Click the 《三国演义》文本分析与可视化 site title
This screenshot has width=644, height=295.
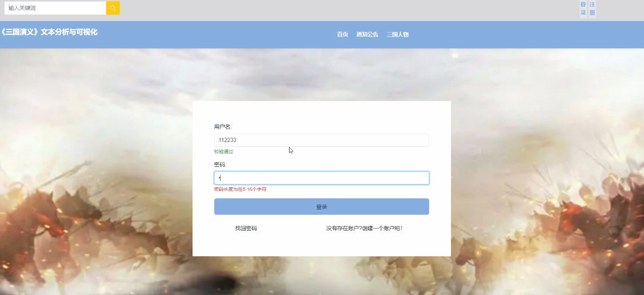click(49, 32)
